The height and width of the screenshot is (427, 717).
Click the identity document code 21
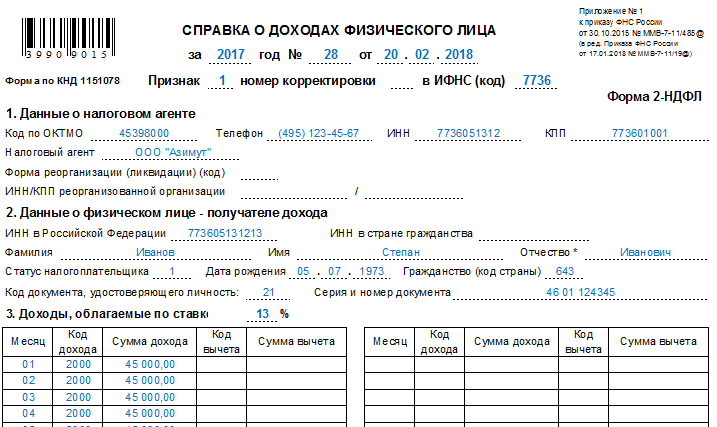point(268,293)
